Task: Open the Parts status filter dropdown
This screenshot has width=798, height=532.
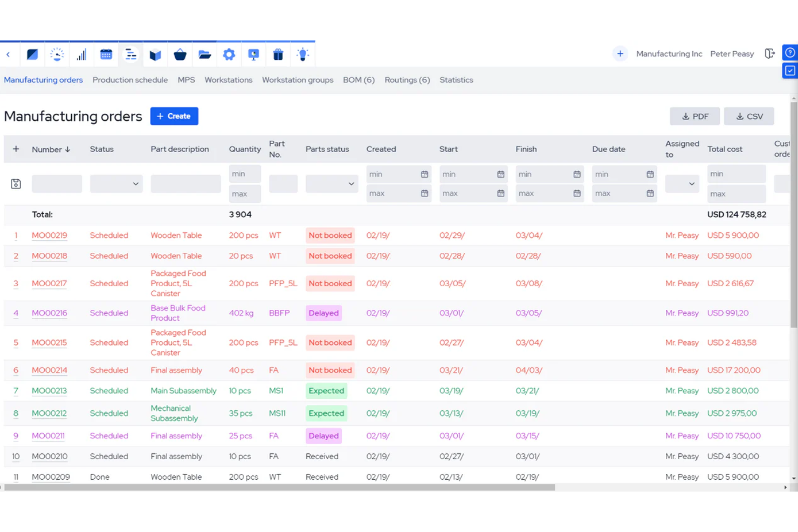Action: point(332,183)
